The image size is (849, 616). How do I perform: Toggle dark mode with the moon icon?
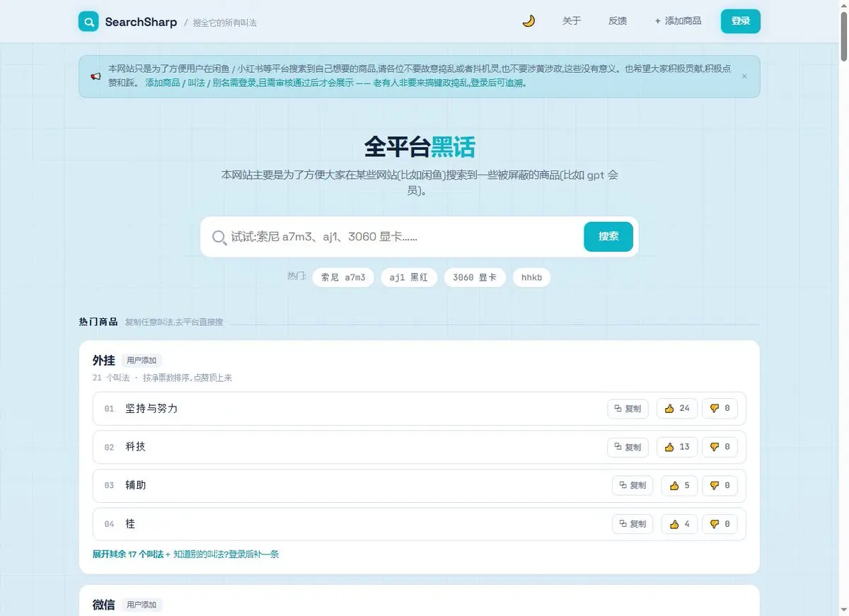[x=529, y=21]
